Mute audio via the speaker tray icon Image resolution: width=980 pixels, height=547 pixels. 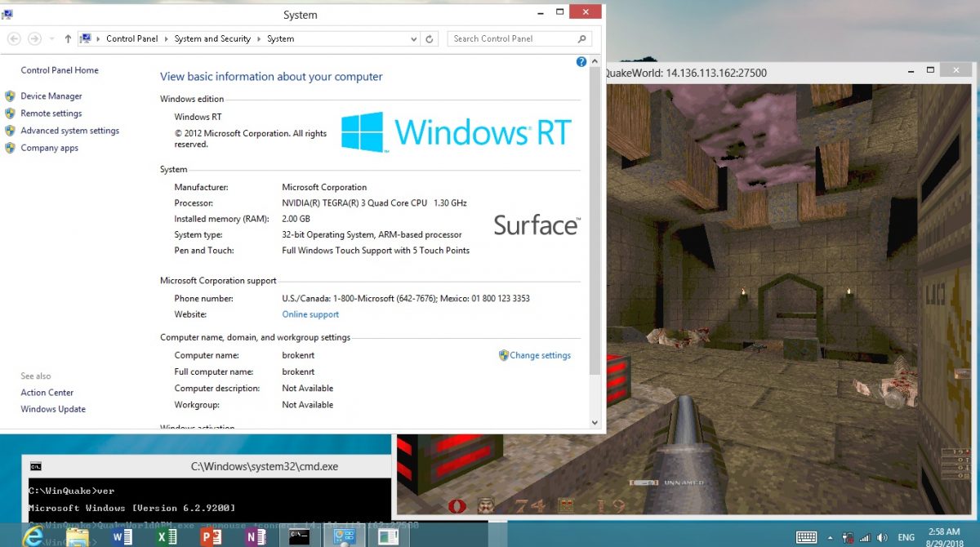pos(881,536)
